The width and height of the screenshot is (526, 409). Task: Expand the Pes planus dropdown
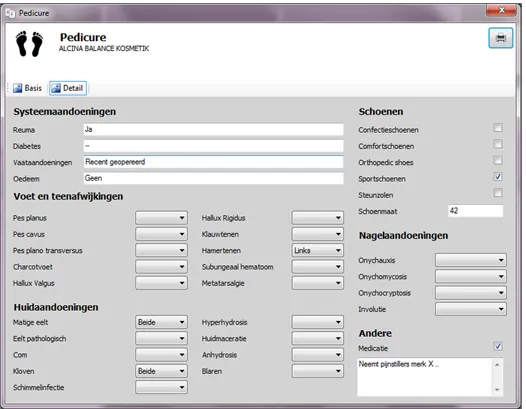[x=161, y=218]
